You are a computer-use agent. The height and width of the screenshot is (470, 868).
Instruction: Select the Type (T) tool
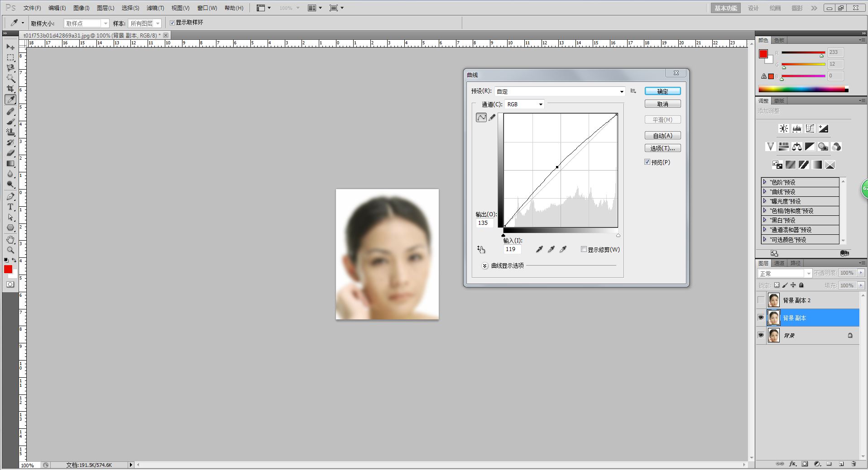coord(10,207)
